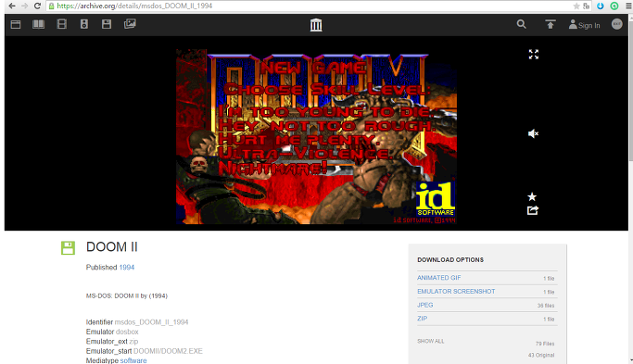Download the ANIMATED GIF option
The width and height of the screenshot is (633, 364).
[x=438, y=278]
